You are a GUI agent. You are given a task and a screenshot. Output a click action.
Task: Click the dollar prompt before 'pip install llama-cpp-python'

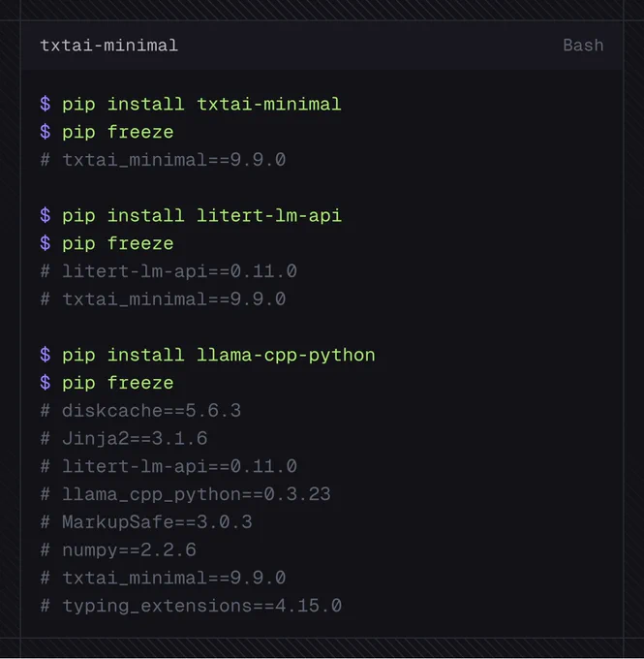coord(46,356)
